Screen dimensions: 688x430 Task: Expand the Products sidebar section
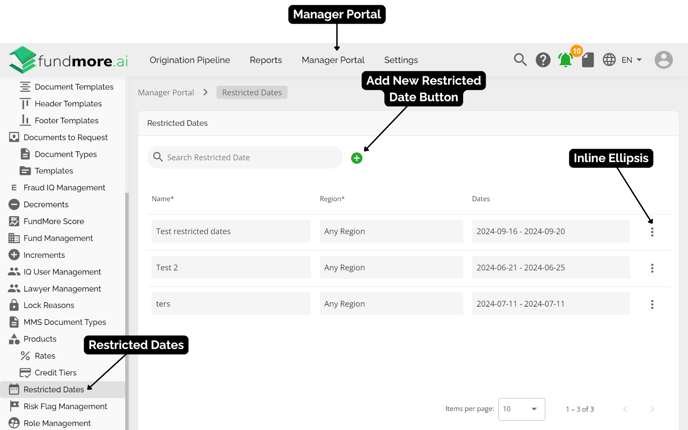point(40,339)
